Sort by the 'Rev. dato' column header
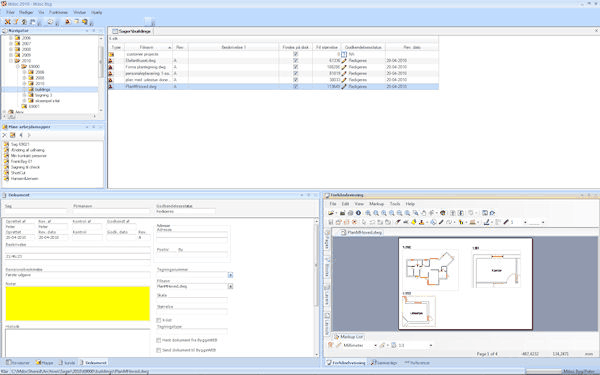 (x=412, y=47)
